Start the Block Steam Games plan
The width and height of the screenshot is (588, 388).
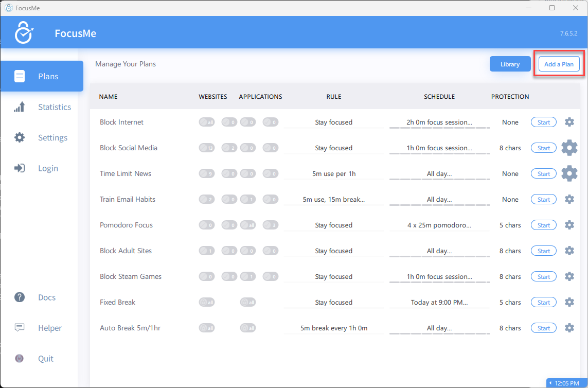[x=543, y=276]
